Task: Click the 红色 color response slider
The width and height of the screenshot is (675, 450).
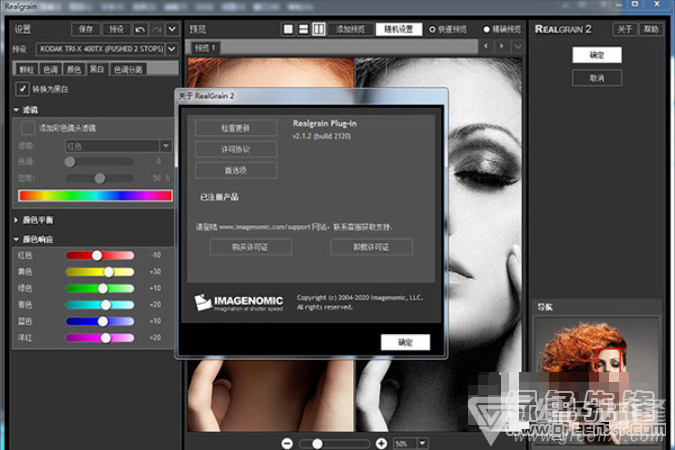Action: pyautogui.click(x=99, y=255)
